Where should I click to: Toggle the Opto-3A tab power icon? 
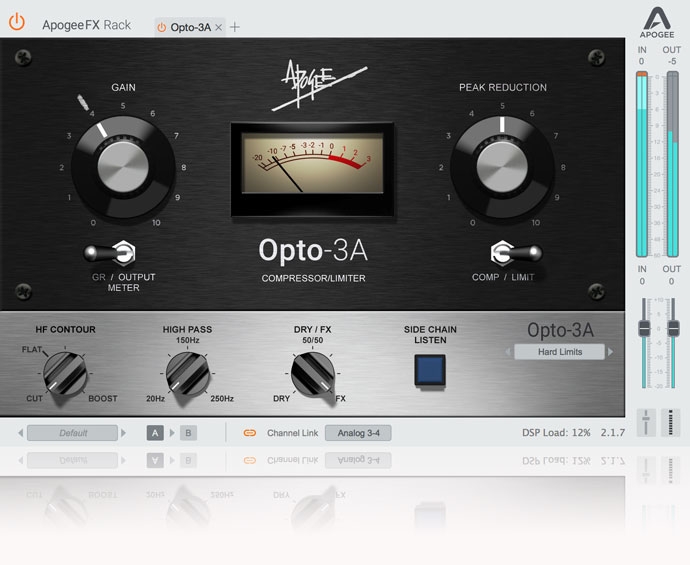click(x=162, y=27)
